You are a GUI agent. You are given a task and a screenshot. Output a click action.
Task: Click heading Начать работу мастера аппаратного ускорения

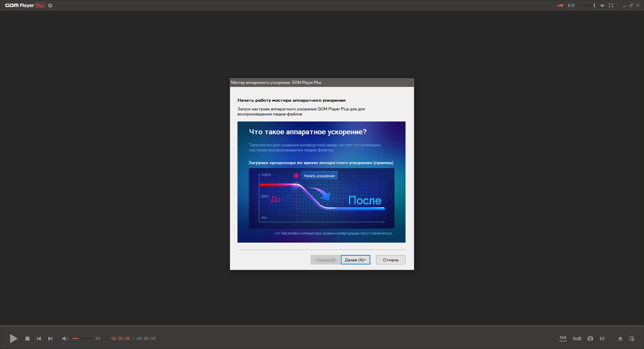(x=291, y=100)
